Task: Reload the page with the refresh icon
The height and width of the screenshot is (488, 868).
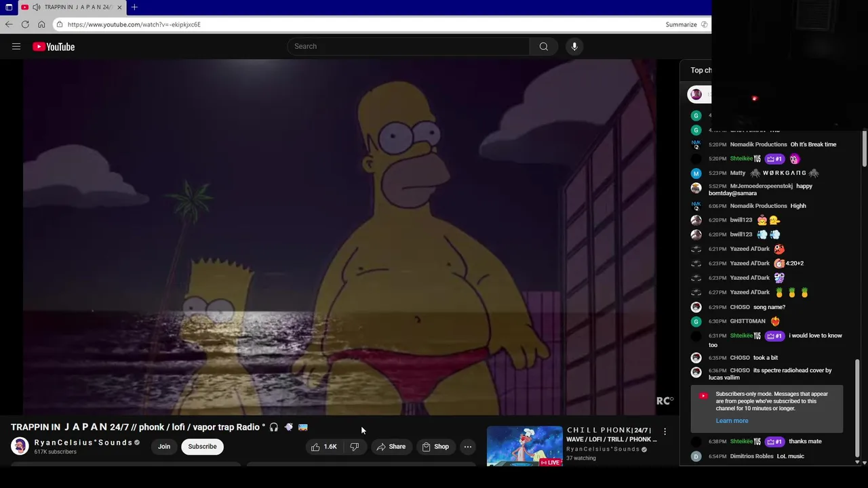Action: 25,24
